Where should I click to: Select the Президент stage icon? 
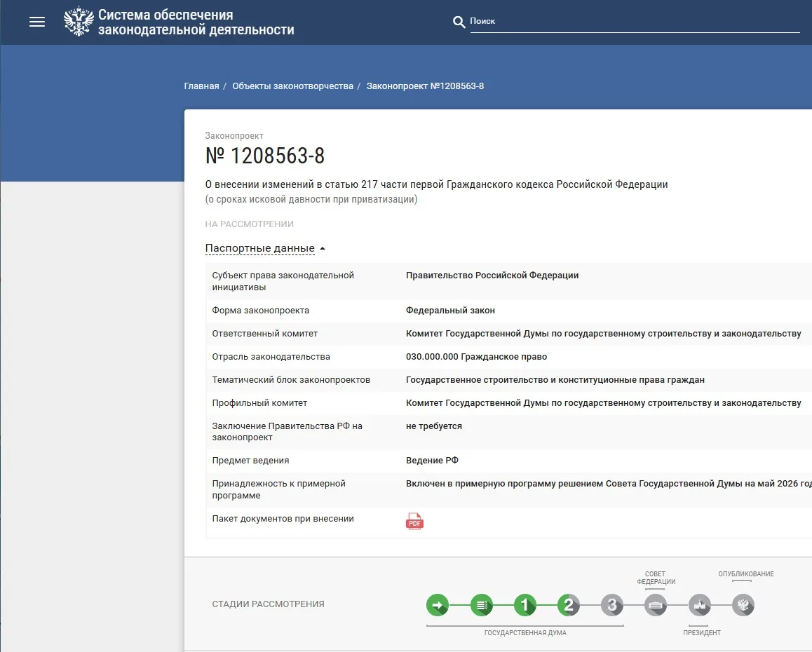coord(700,605)
